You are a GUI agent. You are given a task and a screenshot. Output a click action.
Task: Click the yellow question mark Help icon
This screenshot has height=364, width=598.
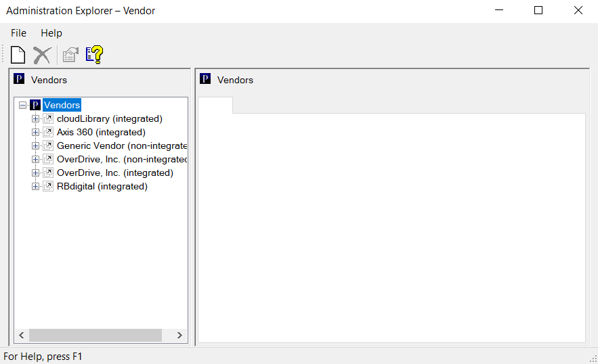point(94,55)
